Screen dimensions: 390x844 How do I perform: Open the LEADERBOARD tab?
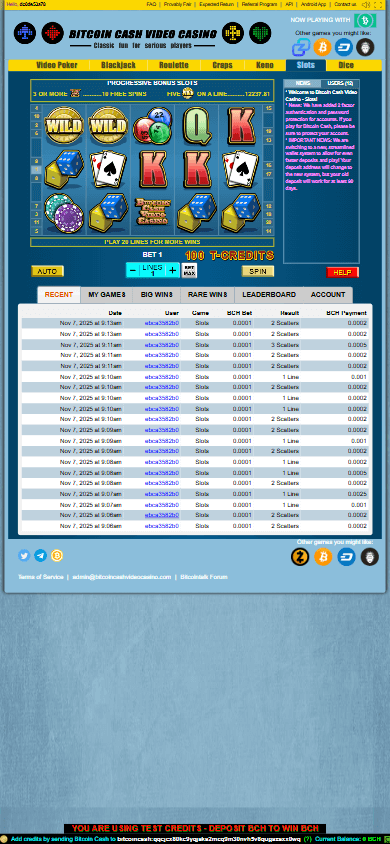[x=269, y=294]
